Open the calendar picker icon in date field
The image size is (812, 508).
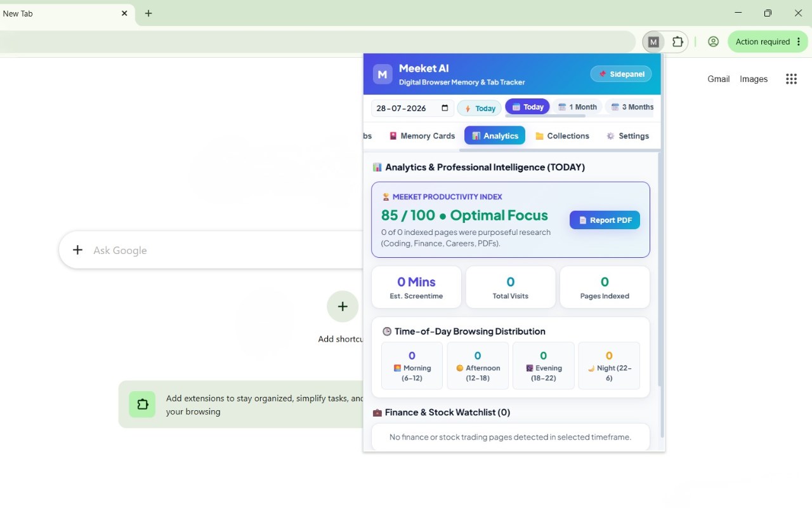(x=445, y=108)
